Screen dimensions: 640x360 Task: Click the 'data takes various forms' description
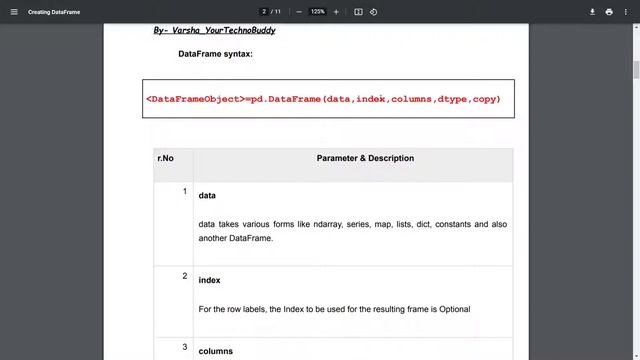[353, 231]
